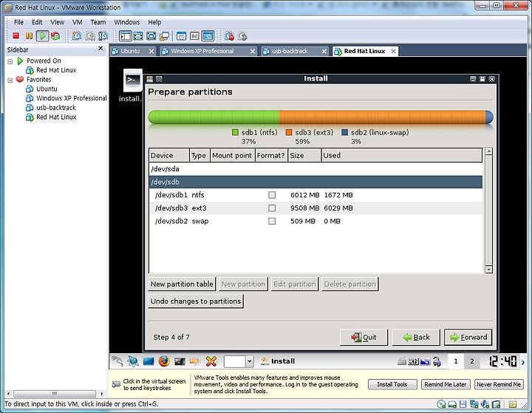The height and width of the screenshot is (413, 532).
Task: Click the green Power On play icon
Action: click(42, 35)
